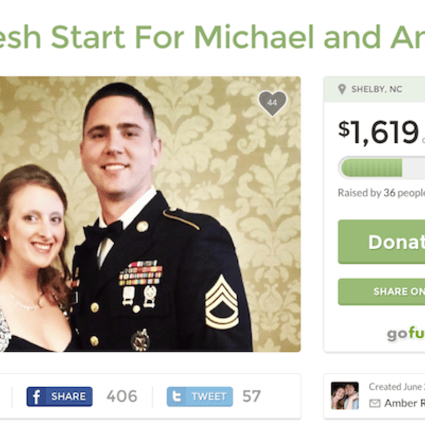Click the couple's main campaign photo
This screenshot has width=425, height=425.
pyautogui.click(x=150, y=214)
